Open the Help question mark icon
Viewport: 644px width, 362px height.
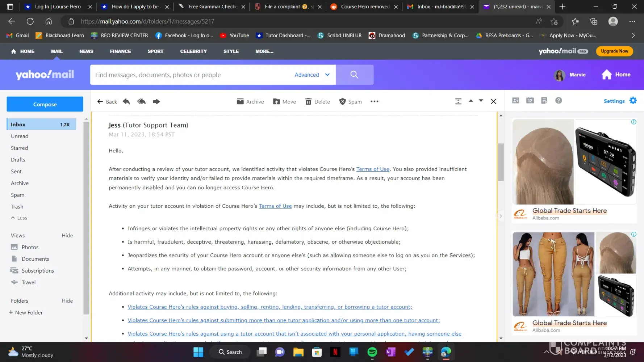pos(559,101)
